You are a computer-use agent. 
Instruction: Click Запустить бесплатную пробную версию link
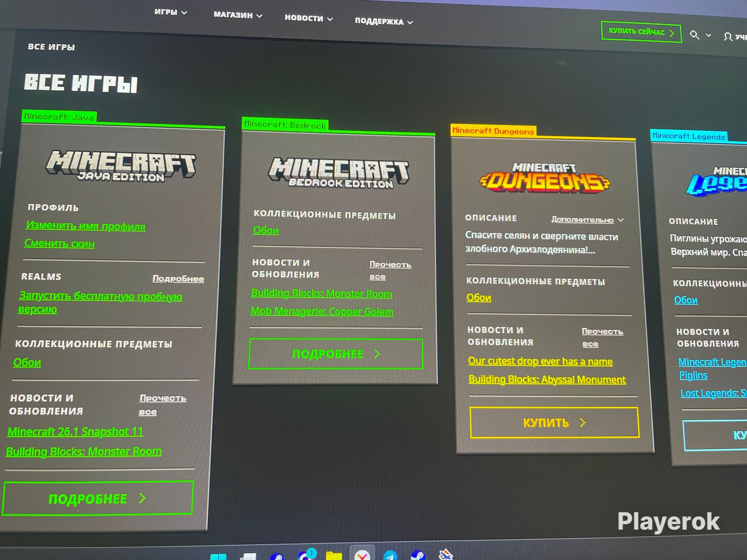pyautogui.click(x=100, y=302)
